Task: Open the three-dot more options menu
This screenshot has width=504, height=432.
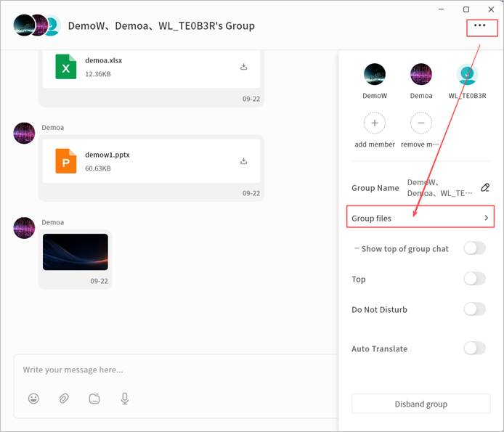Action: [x=479, y=25]
